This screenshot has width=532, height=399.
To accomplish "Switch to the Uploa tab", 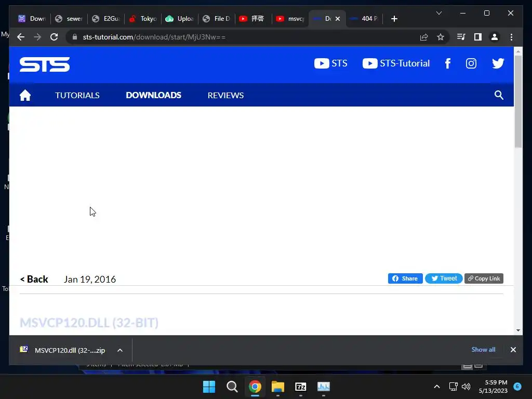I will click(x=180, y=19).
